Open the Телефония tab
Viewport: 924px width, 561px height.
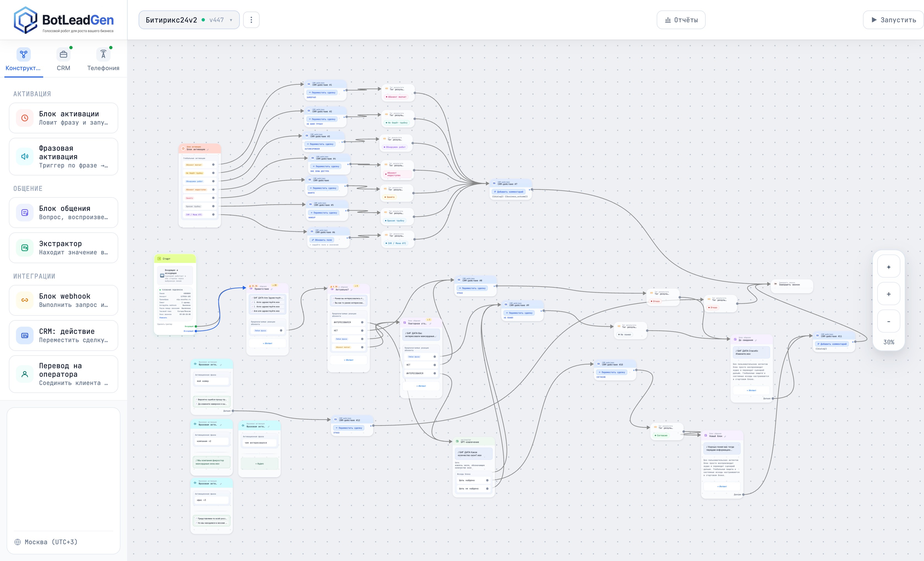[103, 60]
